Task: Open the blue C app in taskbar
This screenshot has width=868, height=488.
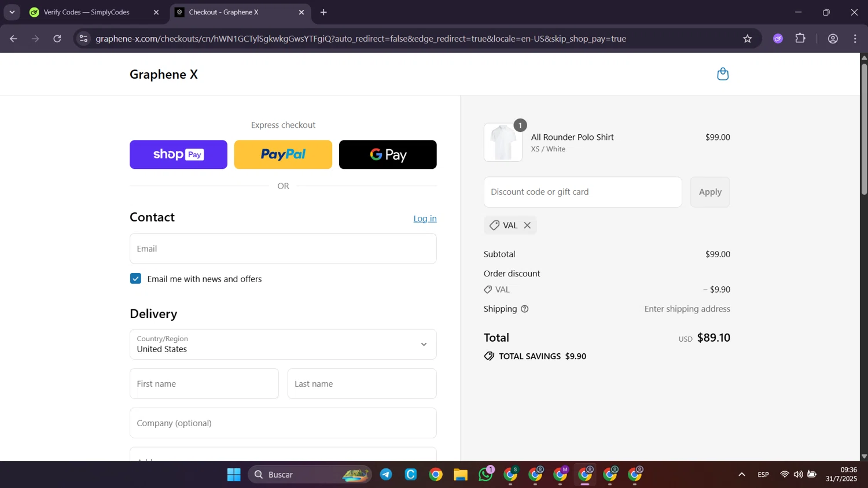Action: click(x=411, y=475)
